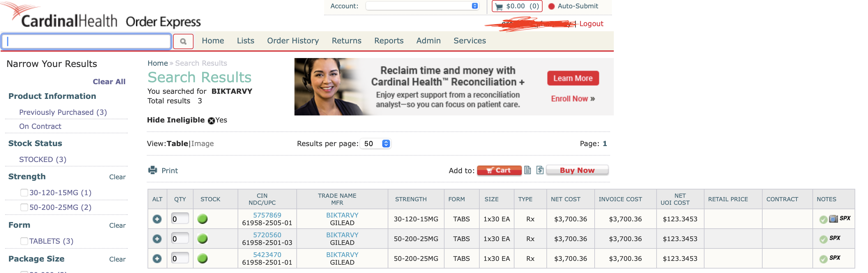Click green stock indicator for 5423470
868x273 pixels.
click(x=202, y=259)
